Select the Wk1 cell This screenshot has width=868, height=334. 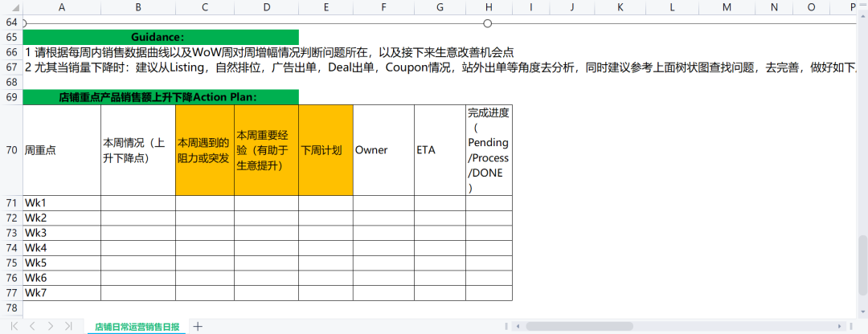tap(62, 202)
